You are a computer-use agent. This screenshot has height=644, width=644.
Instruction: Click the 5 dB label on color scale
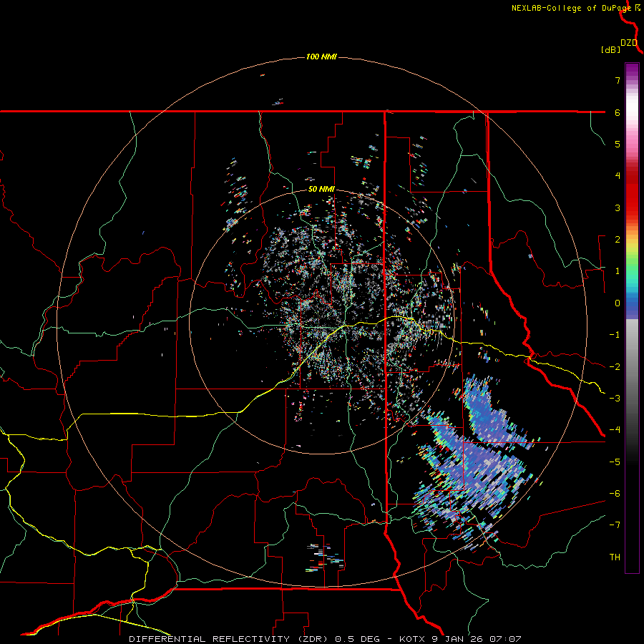coord(618,144)
